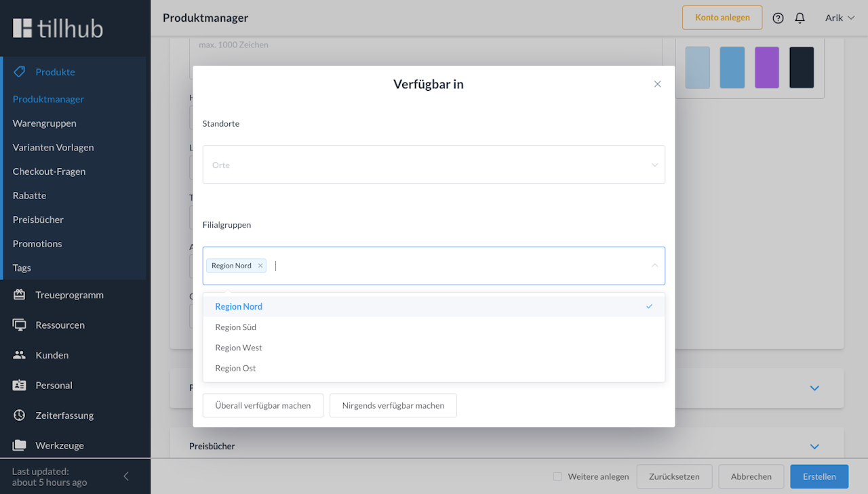Image resolution: width=868 pixels, height=494 pixels.
Task: Pick the purple color swatch
Action: point(767,67)
